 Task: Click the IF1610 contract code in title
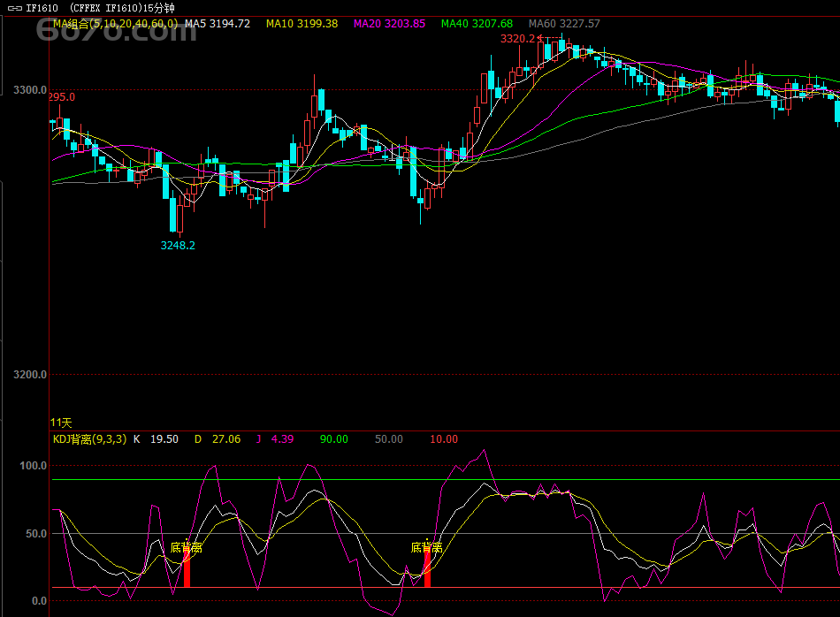(42, 8)
